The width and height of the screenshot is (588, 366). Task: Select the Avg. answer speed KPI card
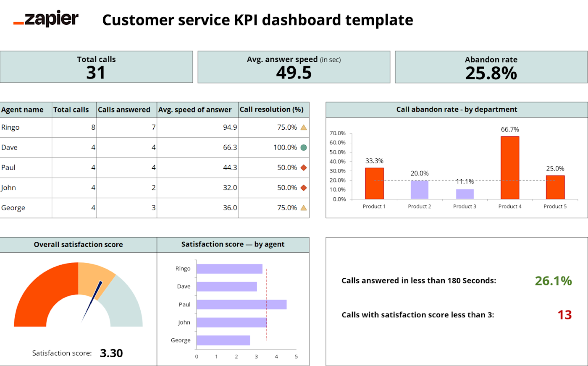[294, 67]
